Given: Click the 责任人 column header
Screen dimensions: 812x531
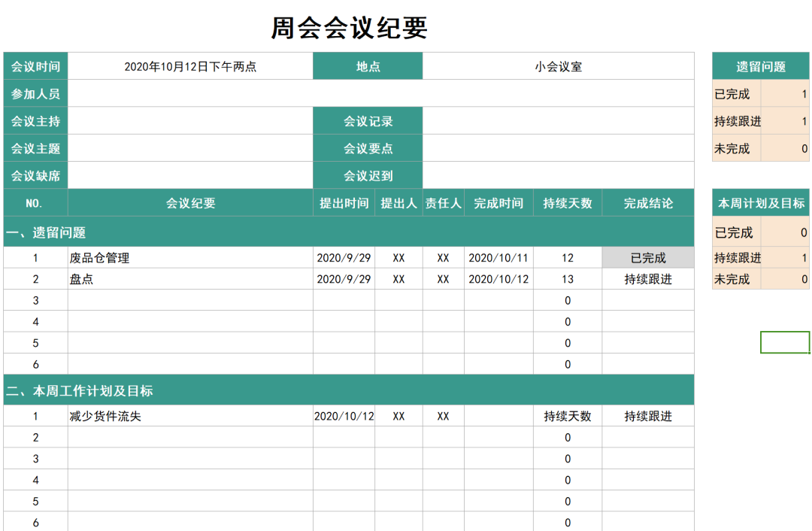Looking at the screenshot, I should coord(444,203).
